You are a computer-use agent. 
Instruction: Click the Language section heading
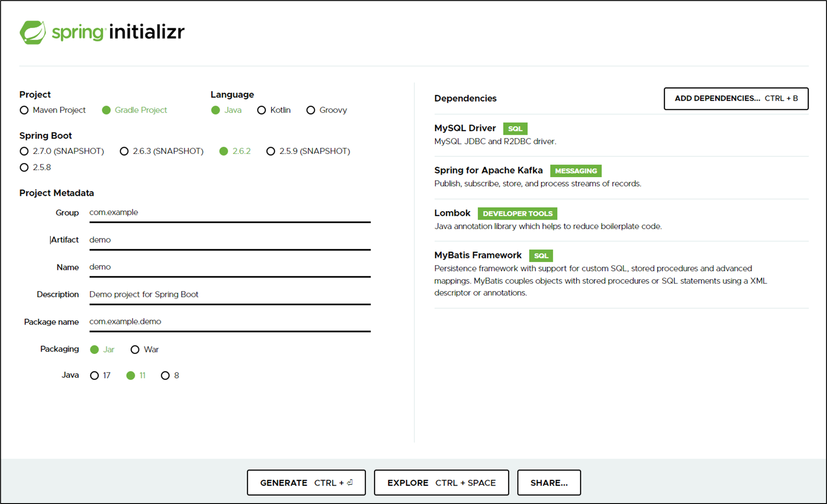point(232,95)
